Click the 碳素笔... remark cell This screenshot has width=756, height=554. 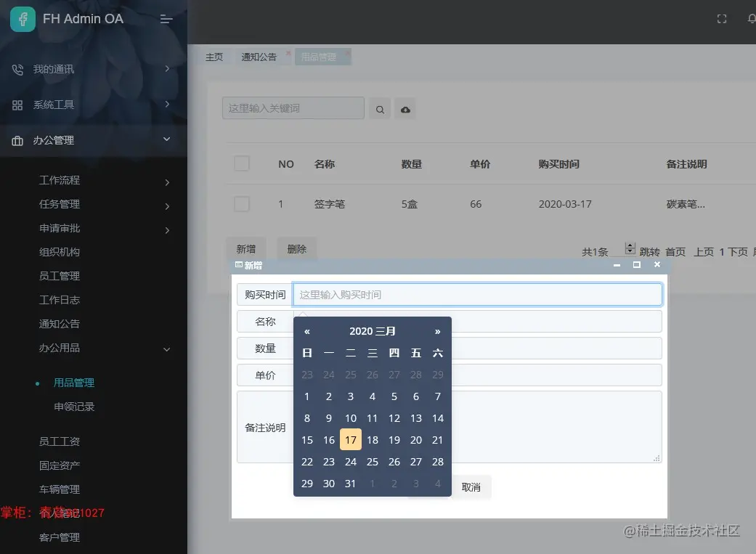686,205
